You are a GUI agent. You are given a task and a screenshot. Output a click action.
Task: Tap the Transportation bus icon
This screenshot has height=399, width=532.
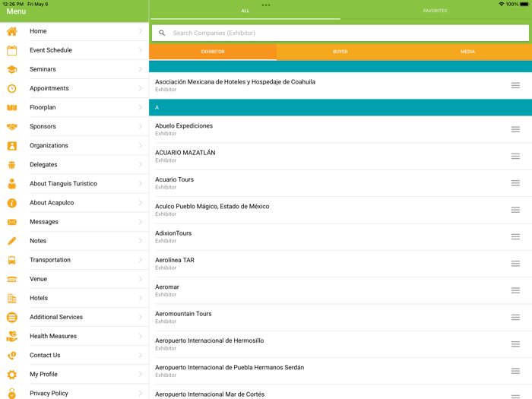pyautogui.click(x=11, y=260)
